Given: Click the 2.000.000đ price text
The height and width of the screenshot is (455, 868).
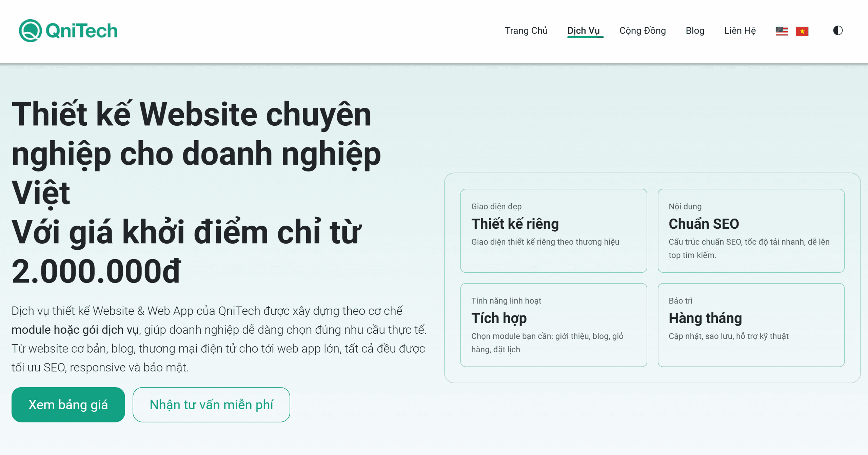Looking at the screenshot, I should [x=96, y=271].
